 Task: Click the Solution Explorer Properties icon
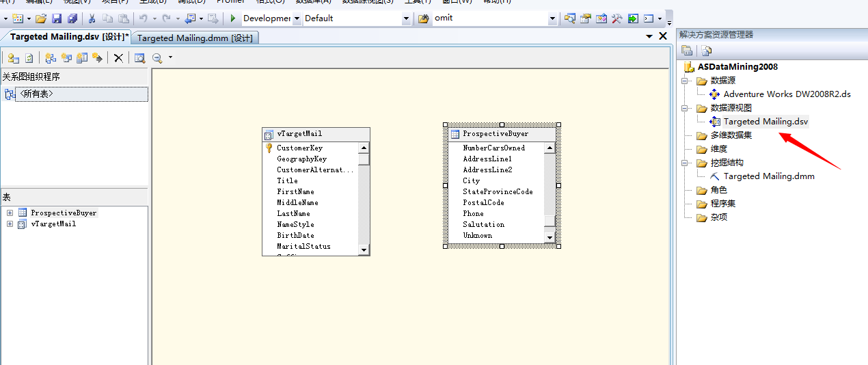688,51
